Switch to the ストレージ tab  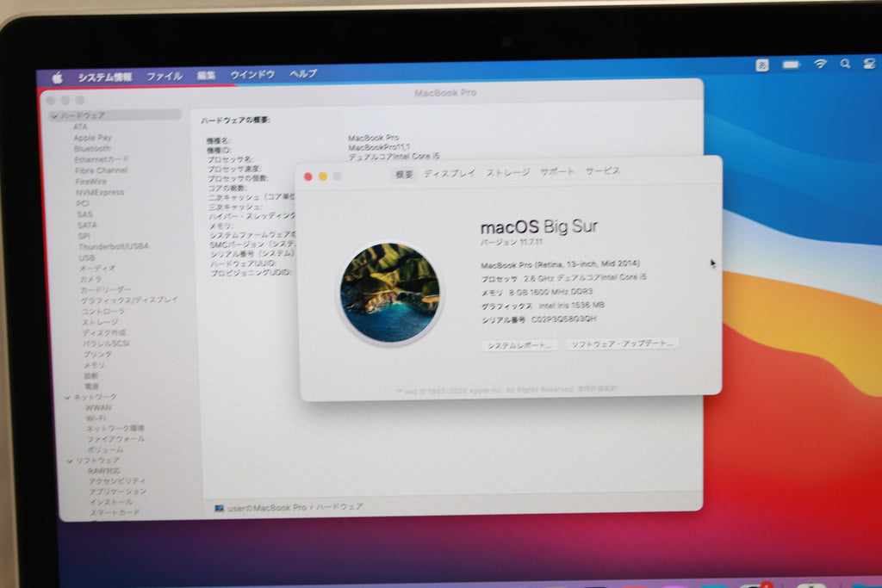[508, 172]
